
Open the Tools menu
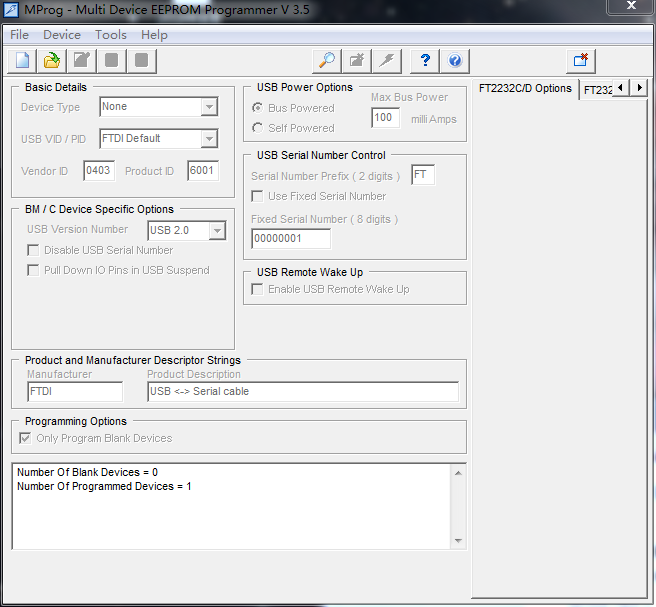point(111,35)
